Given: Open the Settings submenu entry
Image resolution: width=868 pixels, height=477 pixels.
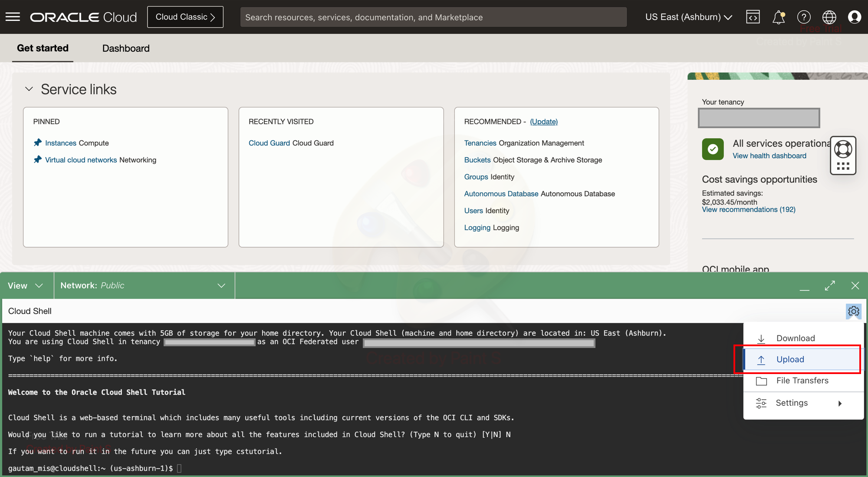Looking at the screenshot, I should 792,403.
